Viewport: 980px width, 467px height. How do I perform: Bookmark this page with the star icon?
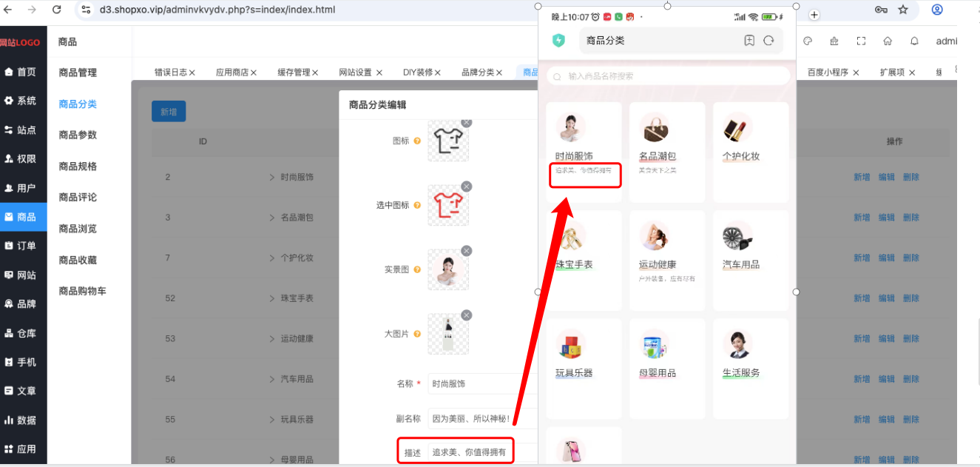pos(903,10)
